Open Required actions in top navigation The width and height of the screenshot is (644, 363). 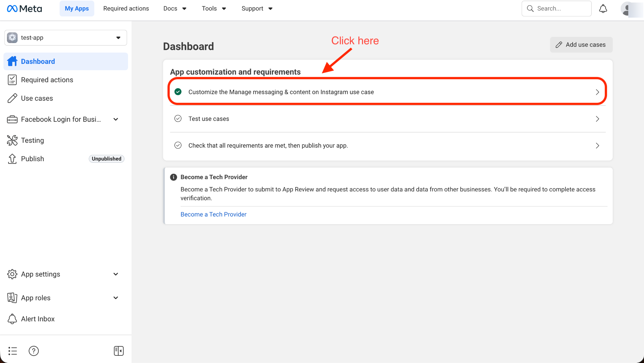tap(126, 9)
